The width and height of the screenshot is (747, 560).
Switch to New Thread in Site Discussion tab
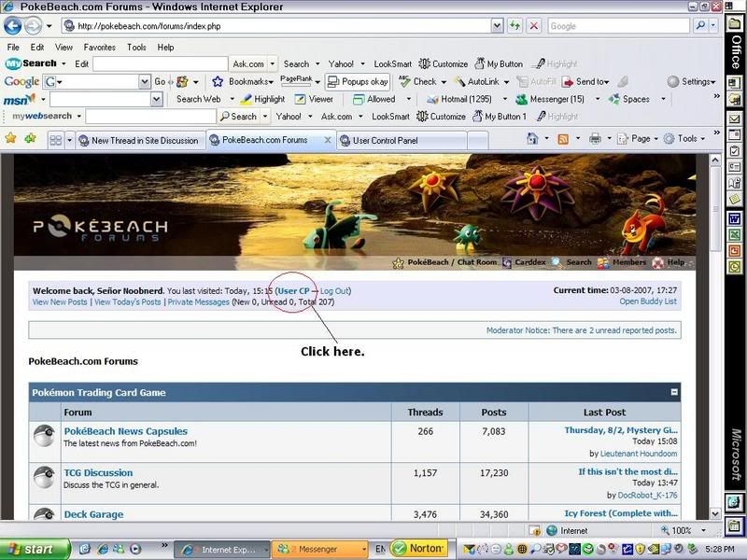pyautogui.click(x=141, y=141)
